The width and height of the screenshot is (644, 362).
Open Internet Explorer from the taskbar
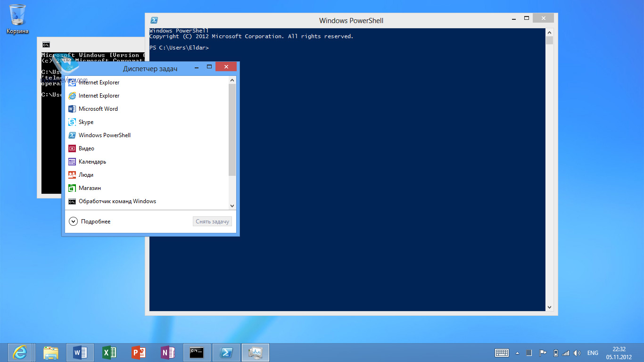pos(20,352)
